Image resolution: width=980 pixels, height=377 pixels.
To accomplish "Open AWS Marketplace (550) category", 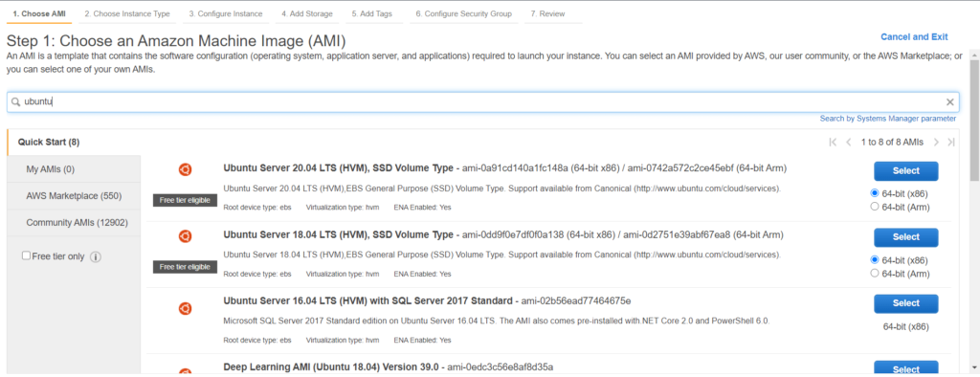I will coord(74,196).
